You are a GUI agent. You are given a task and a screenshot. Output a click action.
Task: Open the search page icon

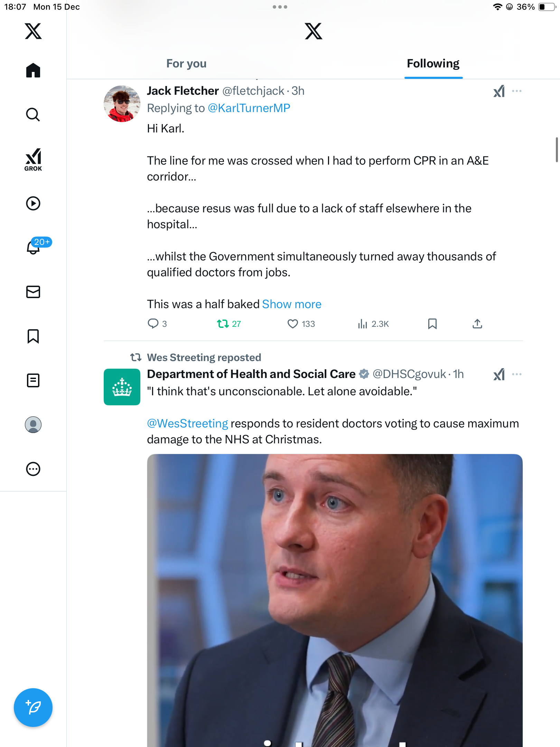(x=33, y=115)
